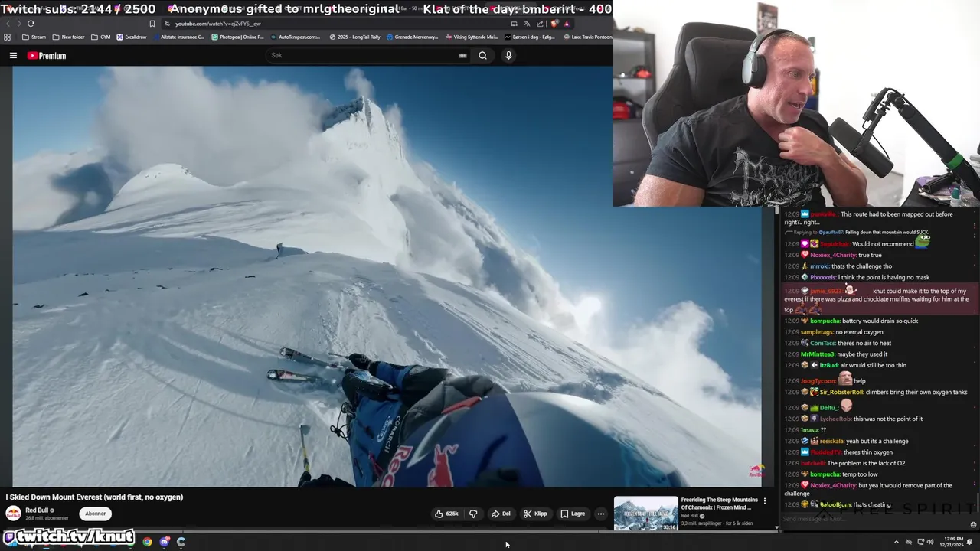Screen dimensions: 980x551
Task: Click the skiing video player
Action: pos(387,276)
